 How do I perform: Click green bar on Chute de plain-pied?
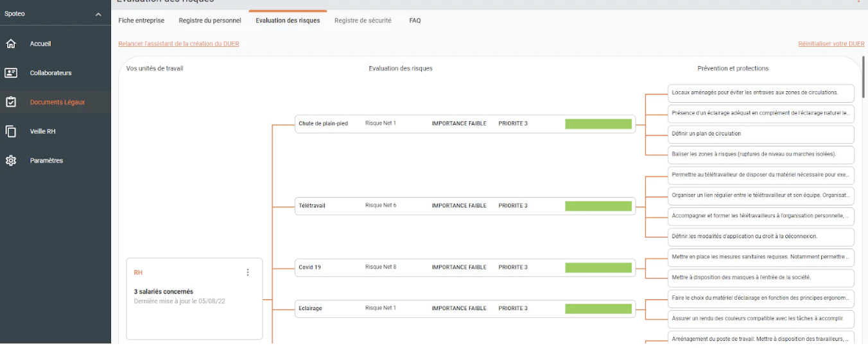tap(598, 124)
